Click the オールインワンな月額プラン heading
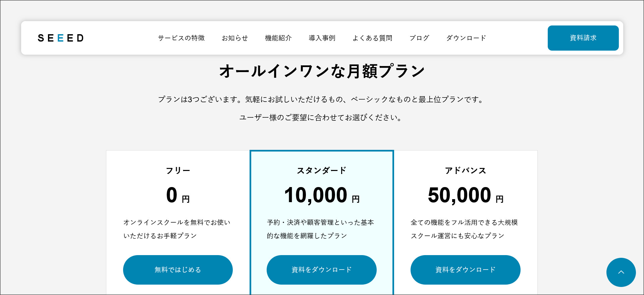Screen dimensions: 644x295 322,71
